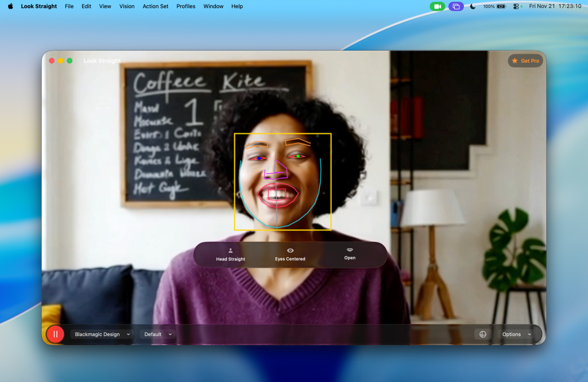Click the yellow face detection box
This screenshot has height=382, width=588.
tap(283, 134)
